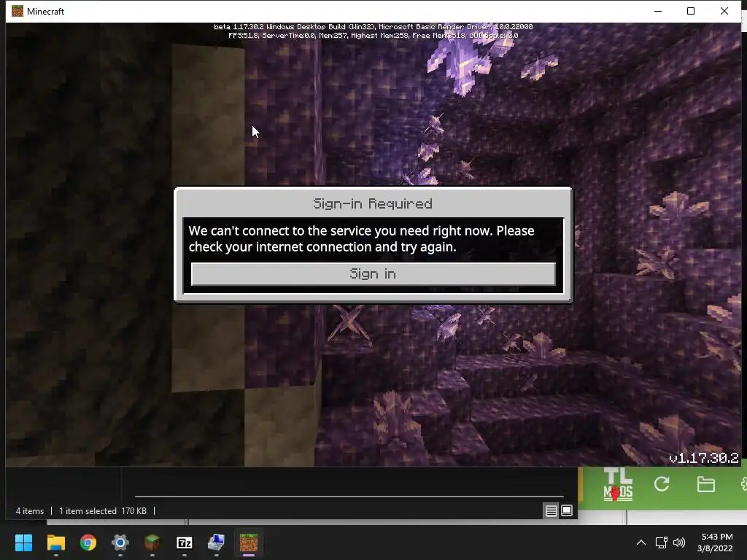Open network status tray icon
This screenshot has height=560, width=747.
click(x=661, y=542)
